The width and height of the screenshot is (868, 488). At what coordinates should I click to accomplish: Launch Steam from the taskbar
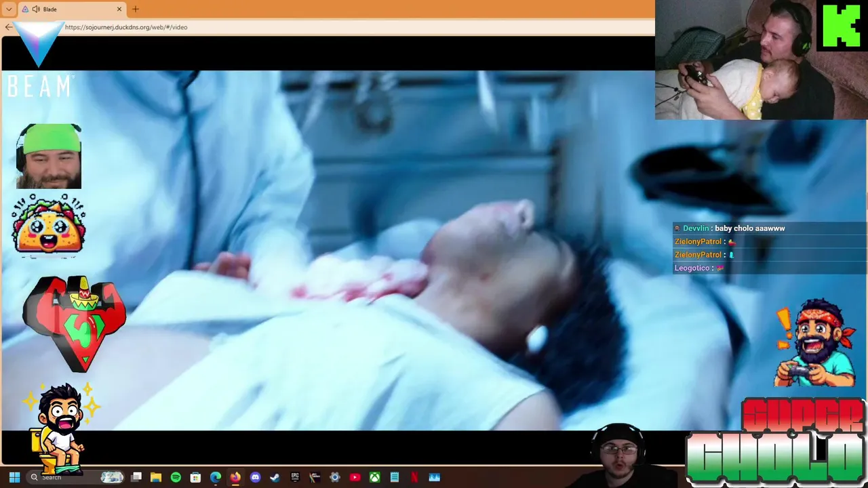[x=275, y=477]
